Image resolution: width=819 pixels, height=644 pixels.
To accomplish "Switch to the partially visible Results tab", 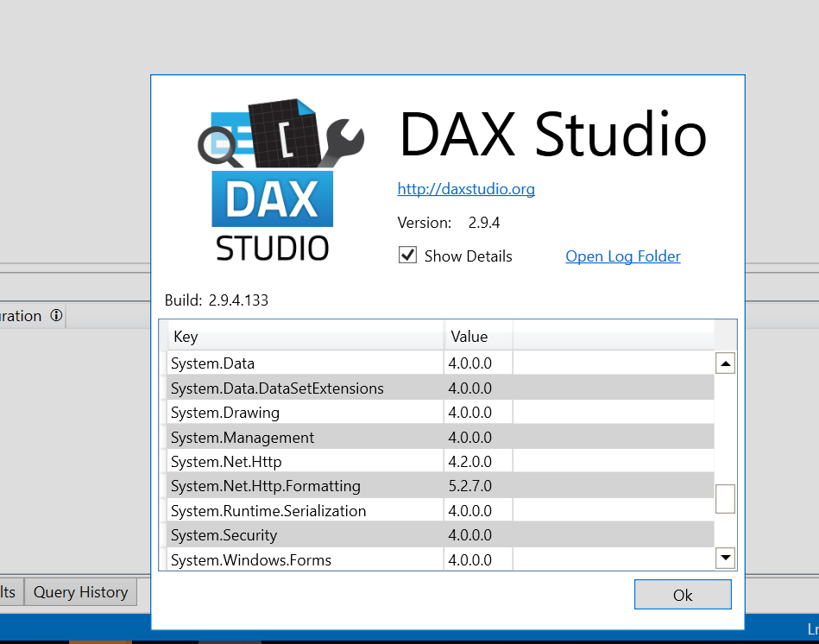I will 9,592.
